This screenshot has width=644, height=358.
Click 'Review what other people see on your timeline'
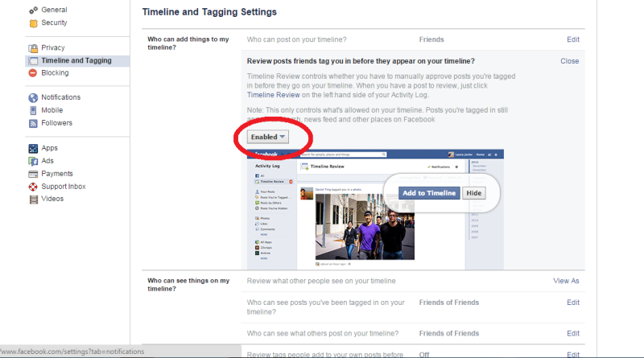(x=321, y=281)
